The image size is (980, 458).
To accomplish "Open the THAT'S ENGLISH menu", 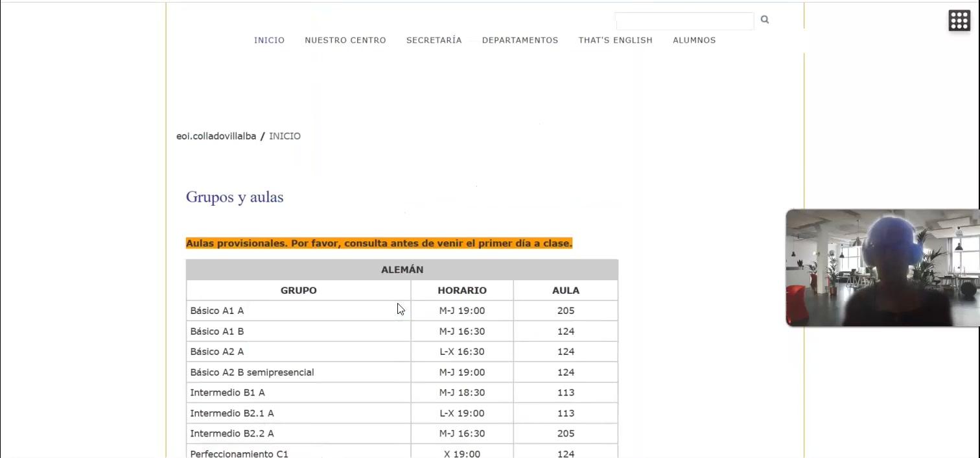I will pos(615,40).
